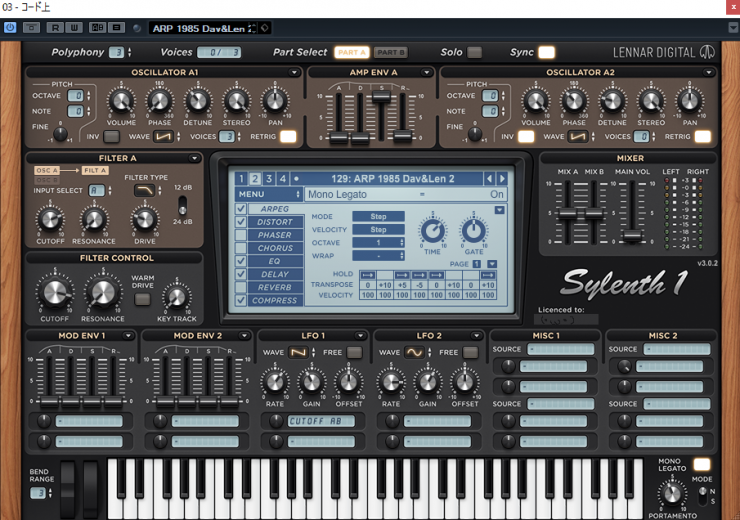Expand Oscillator A1 section dropdown arrow
The height and width of the screenshot is (520, 740).
coord(294,72)
